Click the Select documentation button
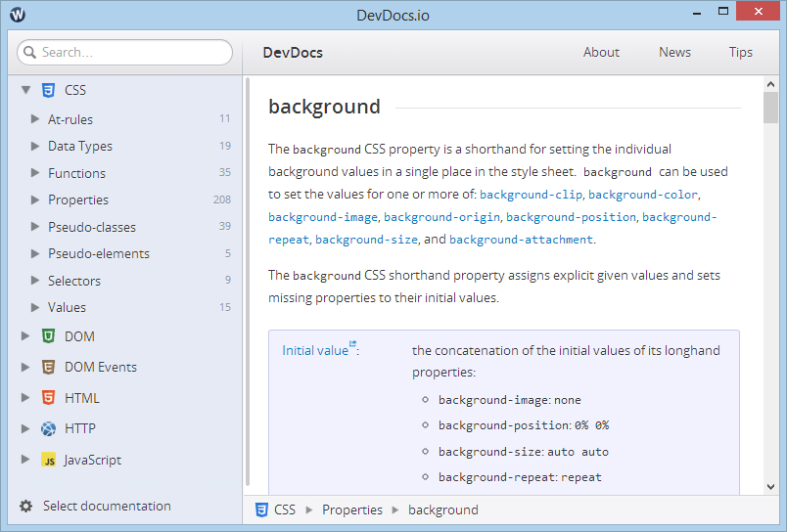 107,506
